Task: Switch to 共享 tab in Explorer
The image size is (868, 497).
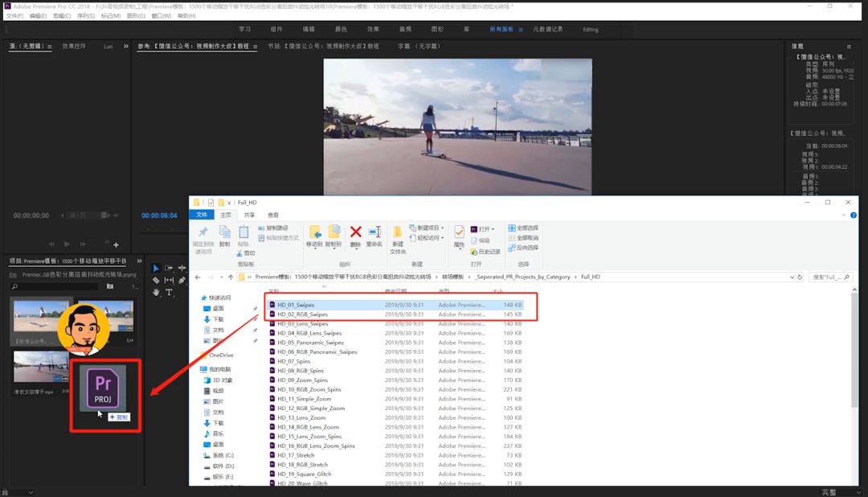Action: pos(250,215)
